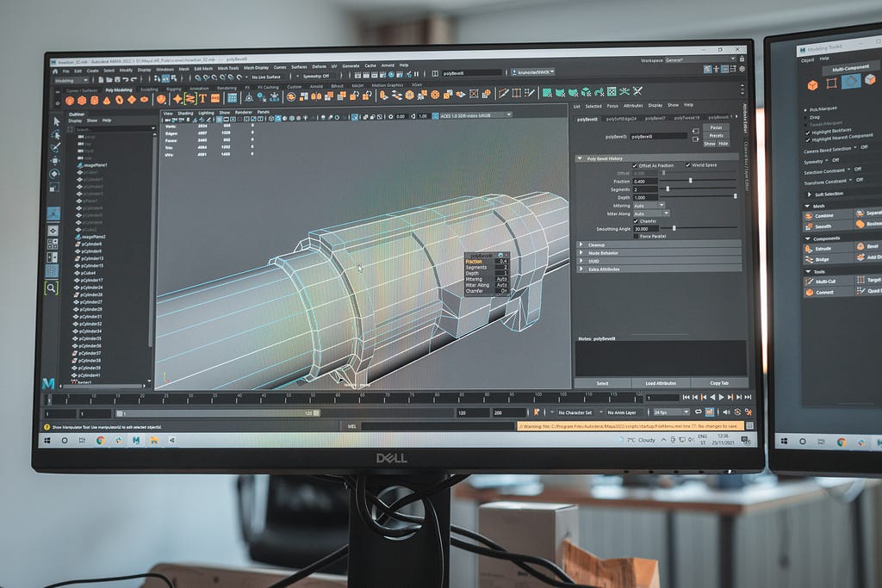Choose the Paint selection tool in the toolbox

click(55, 147)
